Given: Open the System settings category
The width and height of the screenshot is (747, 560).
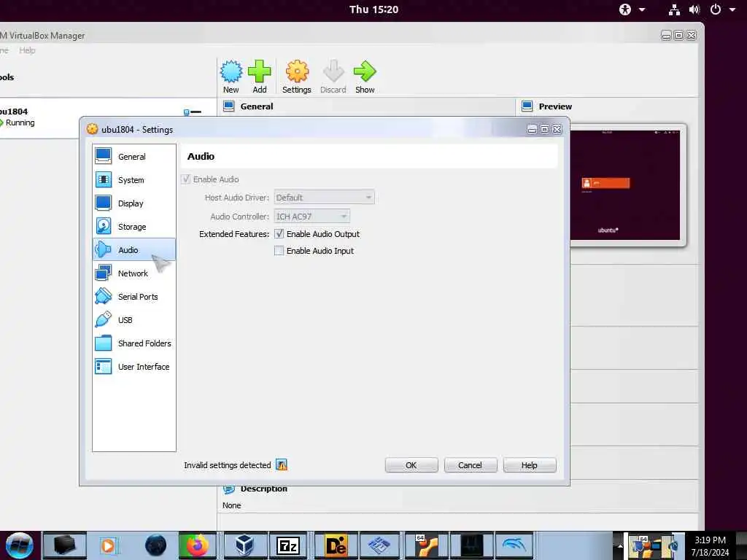Looking at the screenshot, I should coord(134,180).
